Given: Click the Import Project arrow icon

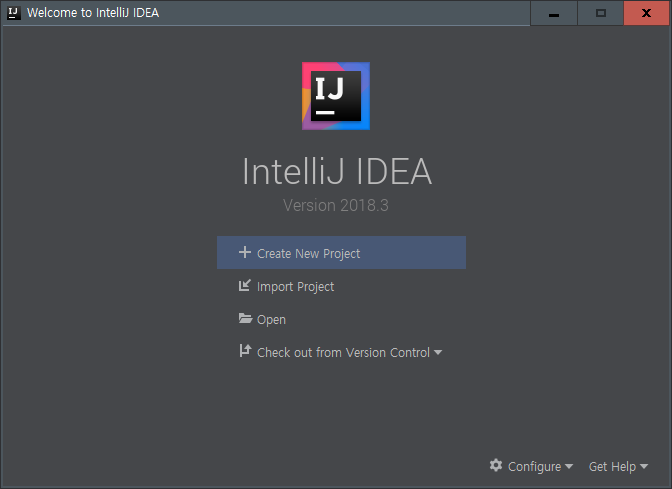Looking at the screenshot, I should pyautogui.click(x=244, y=286).
